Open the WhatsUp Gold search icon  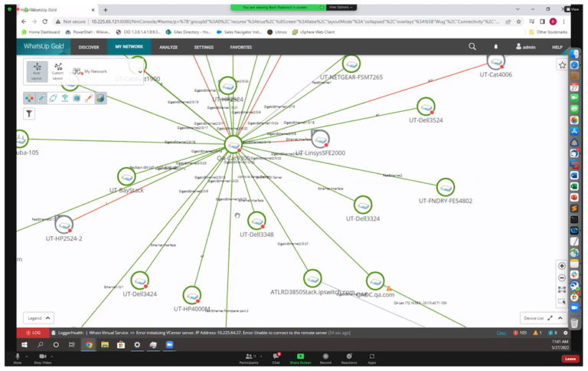point(472,47)
